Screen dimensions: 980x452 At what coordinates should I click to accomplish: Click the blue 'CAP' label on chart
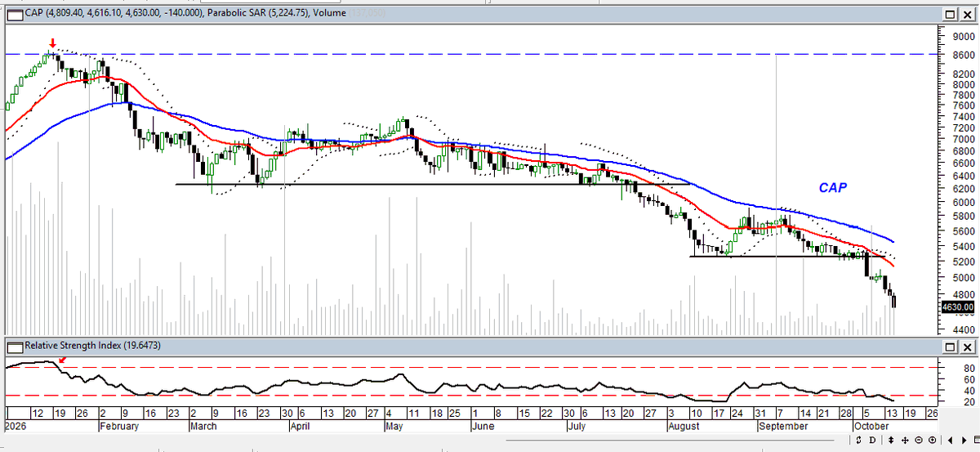(x=833, y=188)
